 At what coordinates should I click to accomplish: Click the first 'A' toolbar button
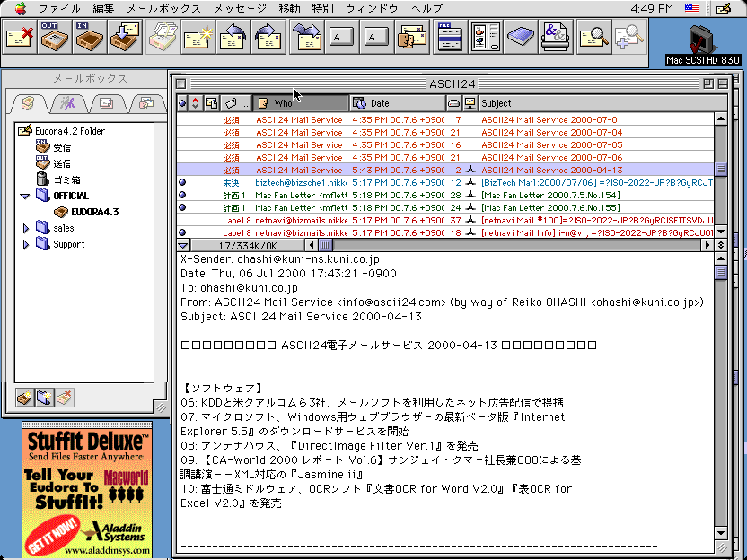coord(341,37)
